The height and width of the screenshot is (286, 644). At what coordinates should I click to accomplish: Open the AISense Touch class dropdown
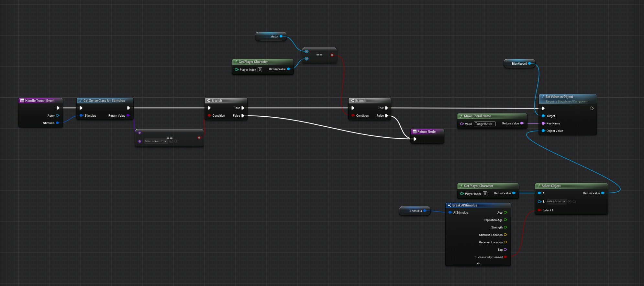pyautogui.click(x=155, y=141)
